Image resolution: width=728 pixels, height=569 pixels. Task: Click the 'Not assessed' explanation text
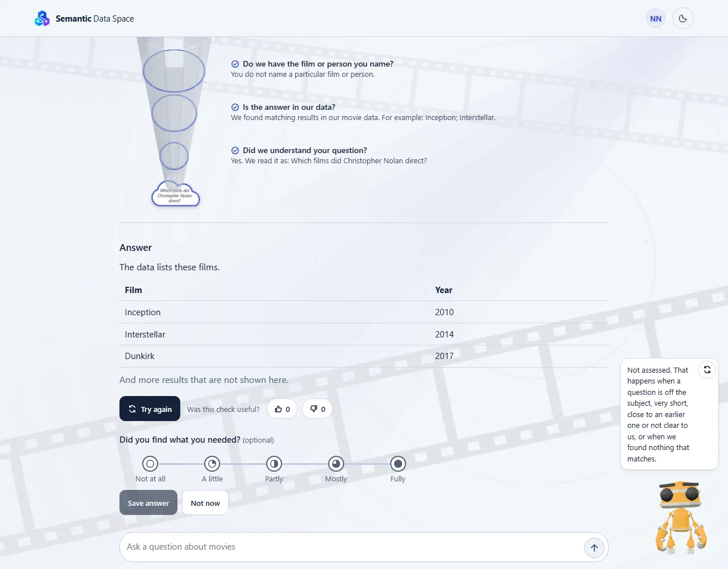[x=659, y=414]
